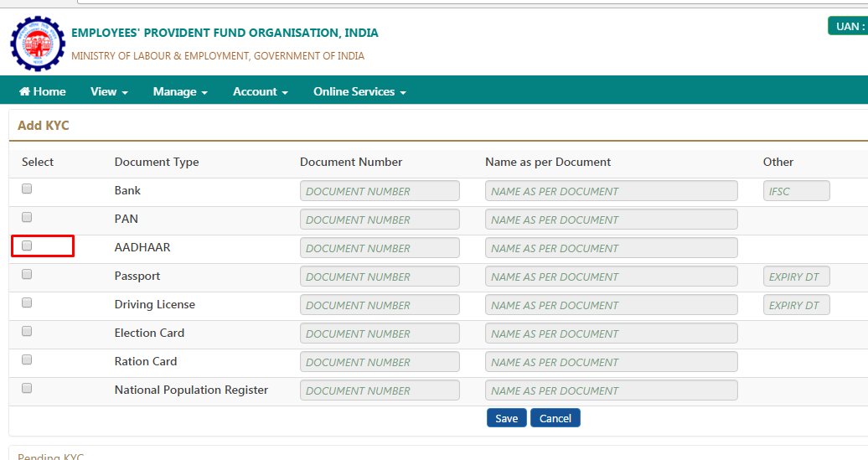Screen dimensions: 868x460
Task: Select the PAN checkbox
Action: click(x=27, y=217)
